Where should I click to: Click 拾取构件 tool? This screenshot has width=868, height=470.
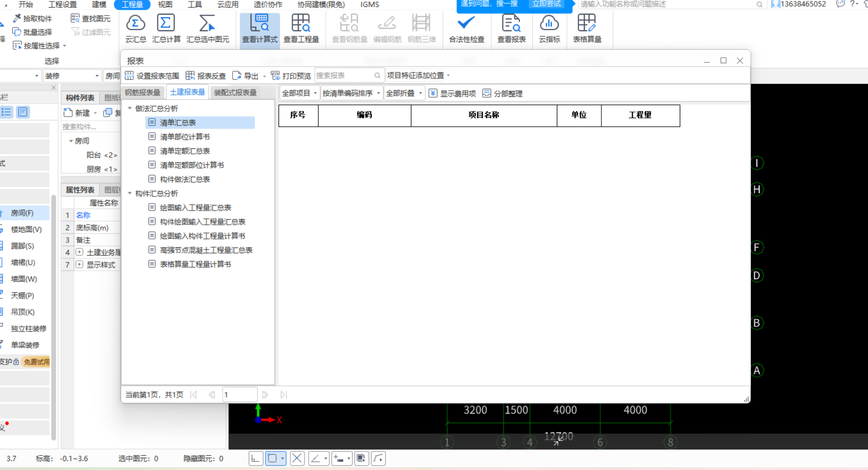point(33,18)
